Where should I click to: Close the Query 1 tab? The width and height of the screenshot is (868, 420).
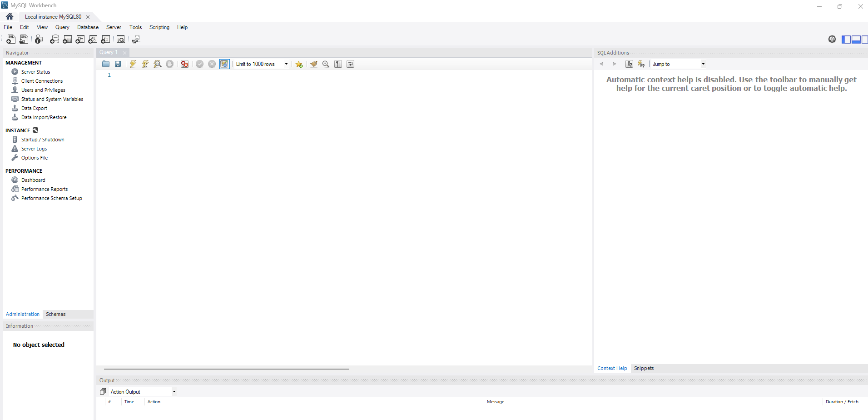[124, 53]
